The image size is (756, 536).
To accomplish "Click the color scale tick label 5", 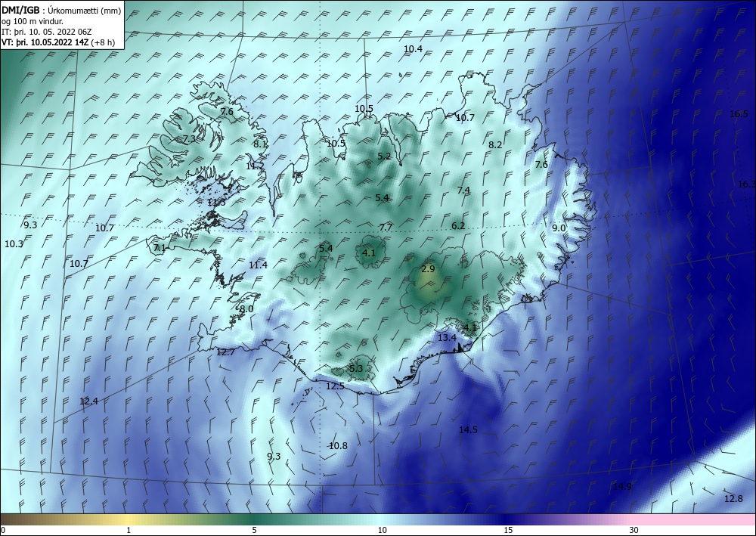I will tap(254, 531).
